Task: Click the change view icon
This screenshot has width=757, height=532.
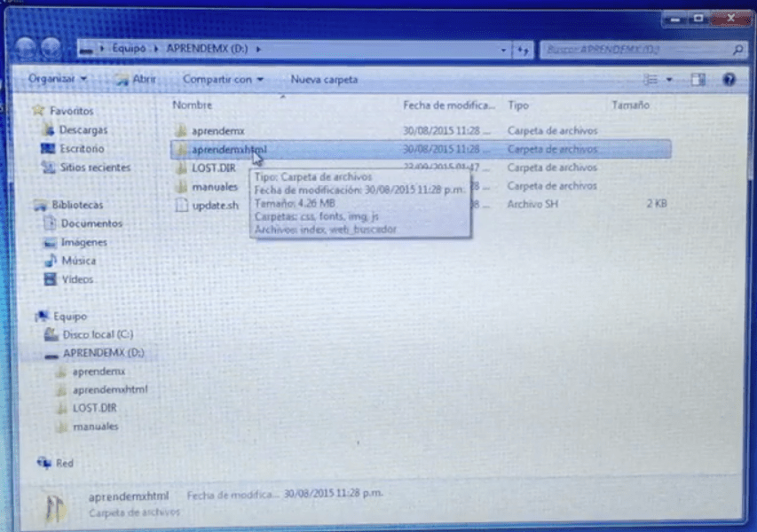Action: coord(651,80)
